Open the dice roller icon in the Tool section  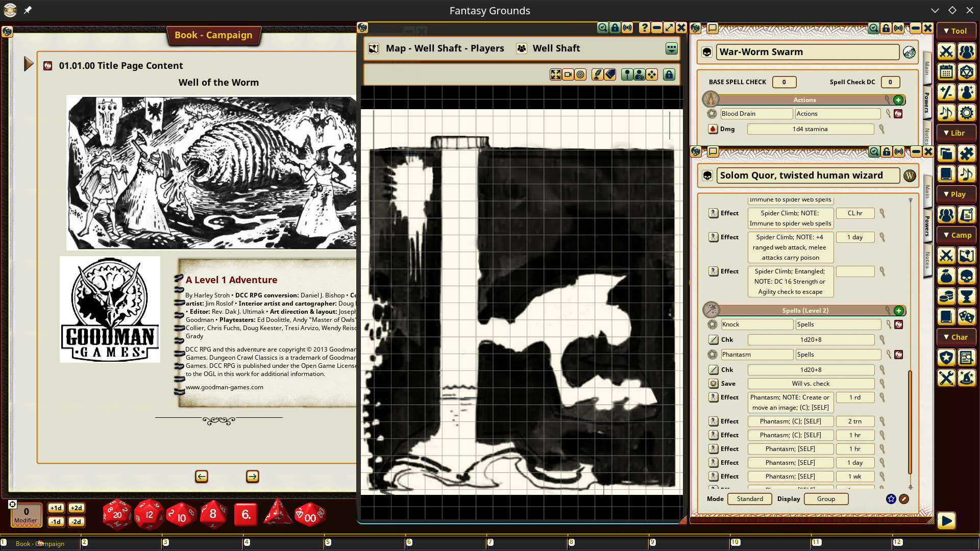[968, 71]
